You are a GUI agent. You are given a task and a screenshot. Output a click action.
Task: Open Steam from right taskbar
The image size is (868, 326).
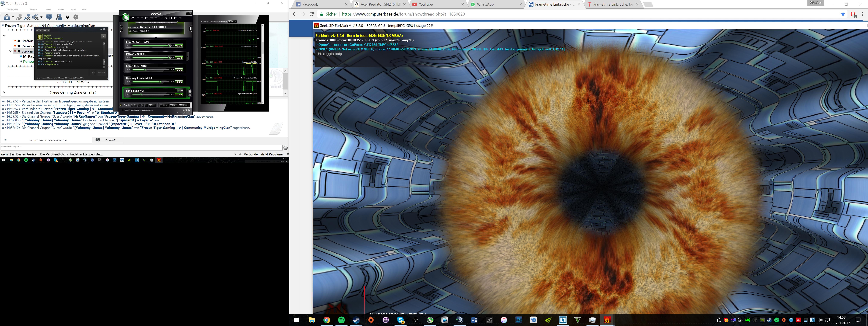(356, 320)
